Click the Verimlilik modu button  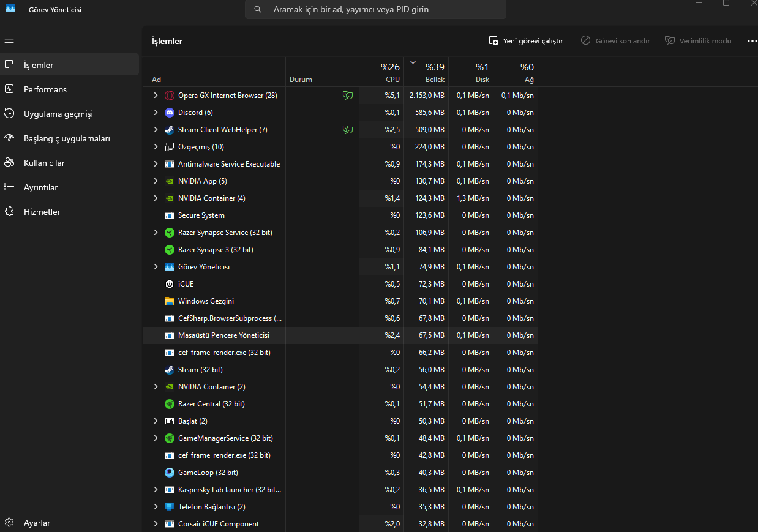[x=698, y=40]
